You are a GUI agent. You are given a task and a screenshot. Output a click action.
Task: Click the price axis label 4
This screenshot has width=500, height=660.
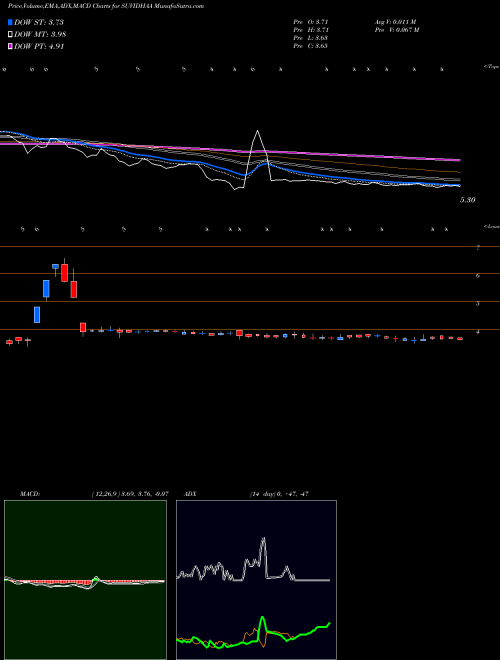(478, 332)
